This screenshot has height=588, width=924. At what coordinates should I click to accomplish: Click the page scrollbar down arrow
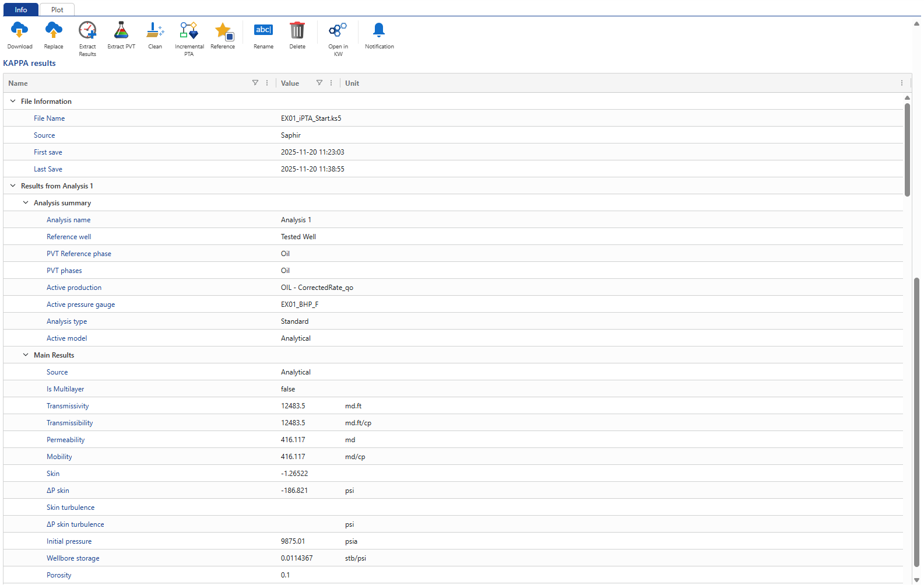[x=917, y=580]
